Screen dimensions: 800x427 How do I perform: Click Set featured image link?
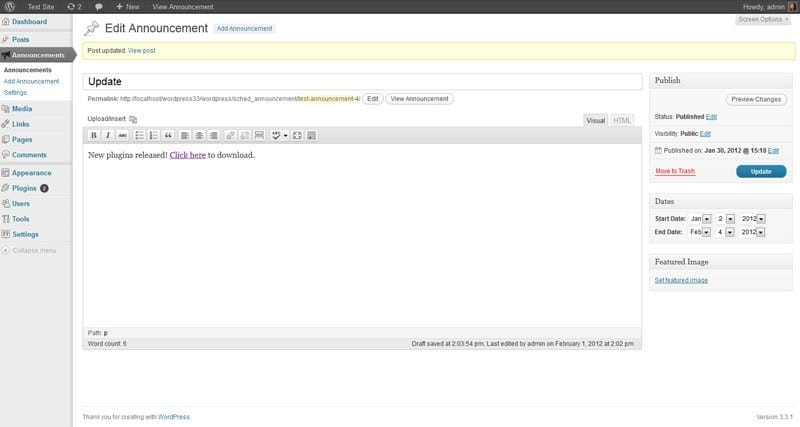coord(681,280)
